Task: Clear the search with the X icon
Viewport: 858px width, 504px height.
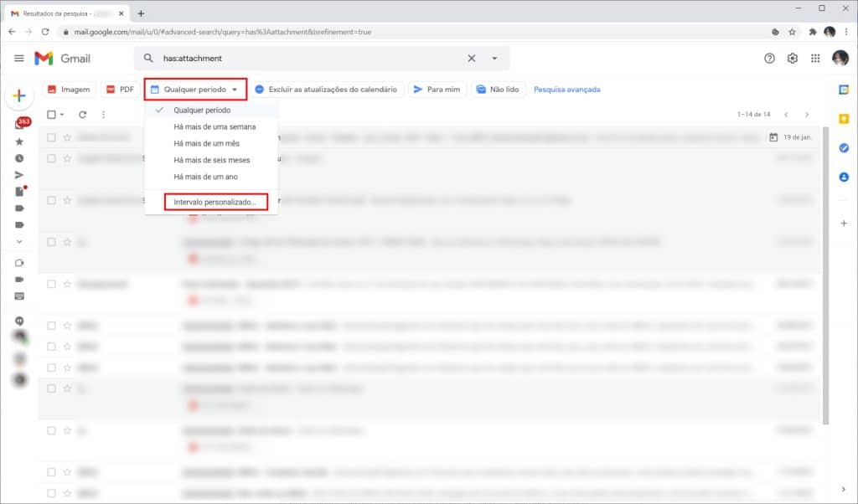Action: (x=471, y=58)
